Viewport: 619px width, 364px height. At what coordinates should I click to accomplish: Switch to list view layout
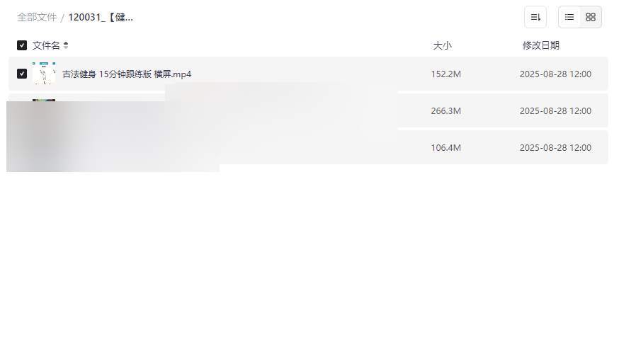pos(569,18)
